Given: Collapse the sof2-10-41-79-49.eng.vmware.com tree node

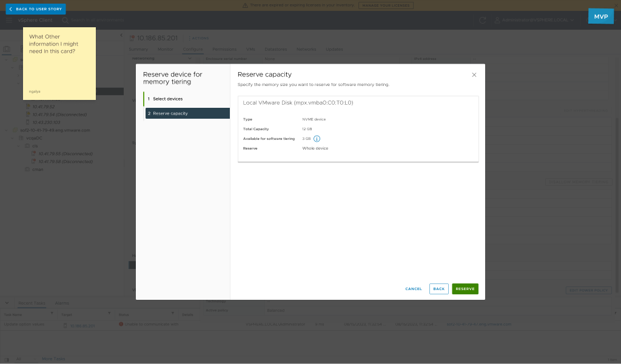Looking at the screenshot, I should pyautogui.click(x=6, y=130).
